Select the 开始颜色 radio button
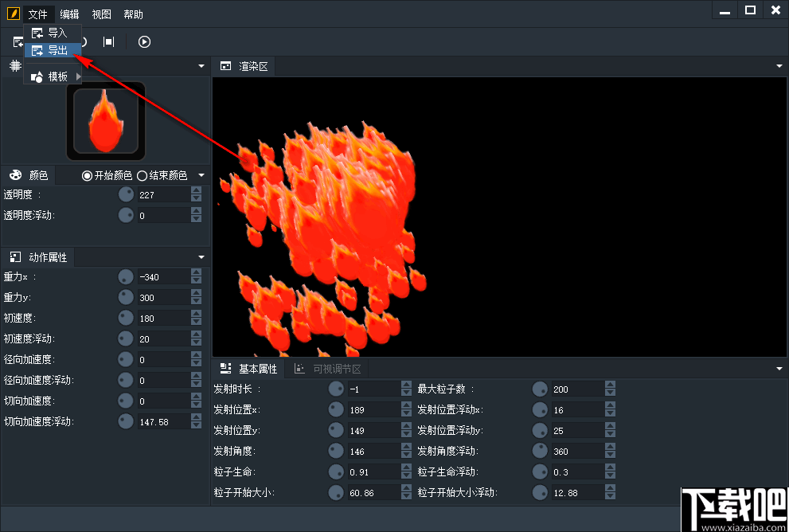The image size is (789, 532). tap(87, 176)
